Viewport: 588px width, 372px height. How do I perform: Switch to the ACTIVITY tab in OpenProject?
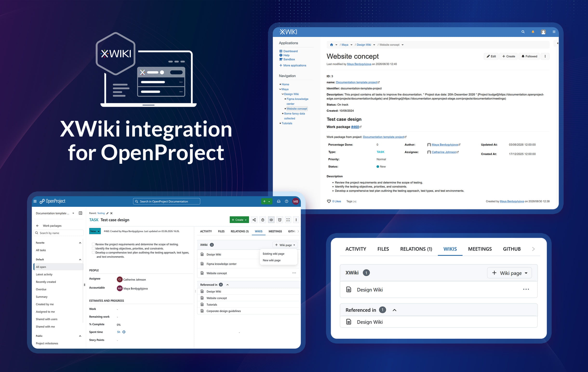(x=206, y=231)
